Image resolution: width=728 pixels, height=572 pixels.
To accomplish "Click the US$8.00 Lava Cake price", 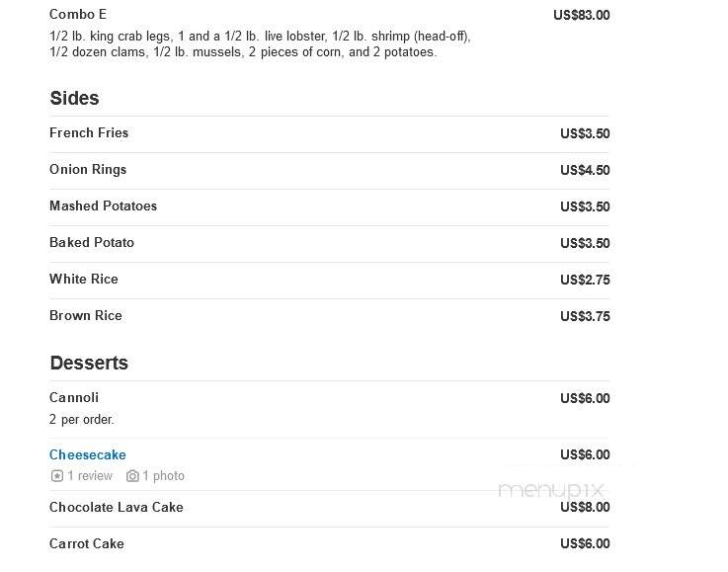I will coord(585,507).
